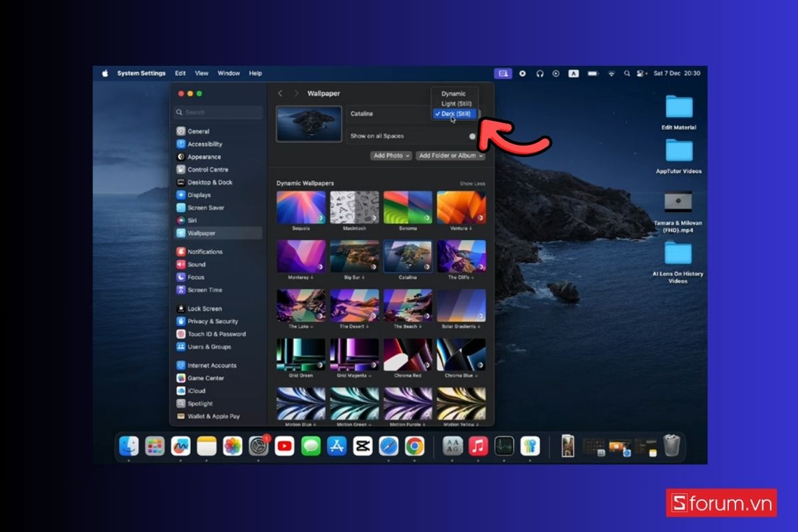
Task: Select the Monterey wallpaper thumbnail
Action: tap(301, 257)
